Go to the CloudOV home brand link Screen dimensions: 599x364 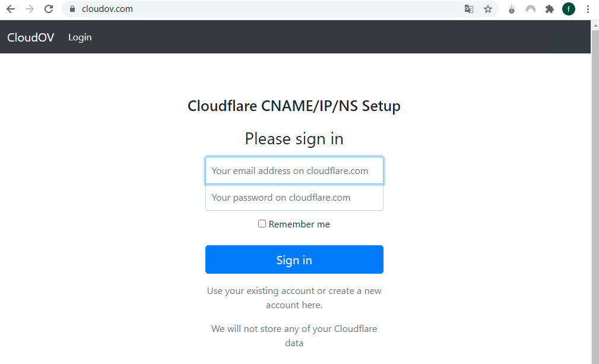[x=30, y=37]
